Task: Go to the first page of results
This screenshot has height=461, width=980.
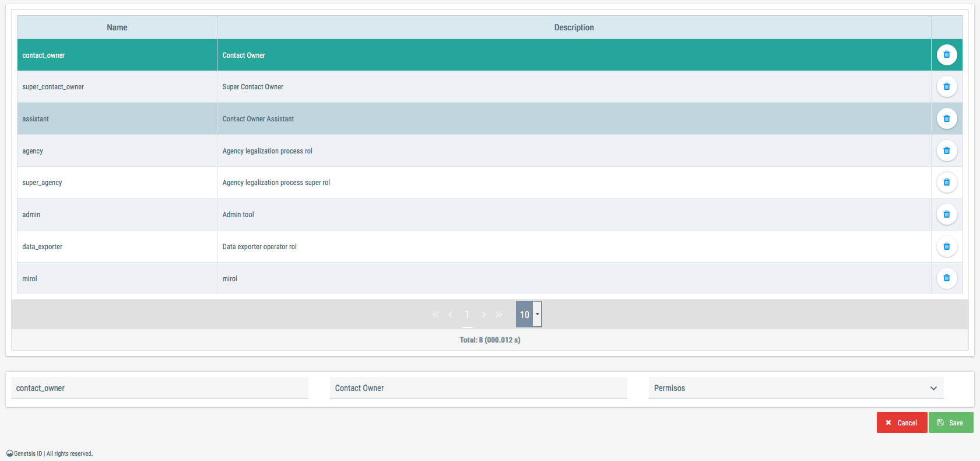Action: 435,315
